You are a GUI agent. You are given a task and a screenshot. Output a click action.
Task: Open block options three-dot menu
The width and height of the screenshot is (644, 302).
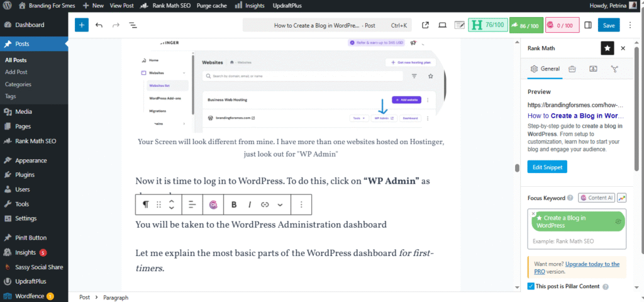pyautogui.click(x=301, y=204)
